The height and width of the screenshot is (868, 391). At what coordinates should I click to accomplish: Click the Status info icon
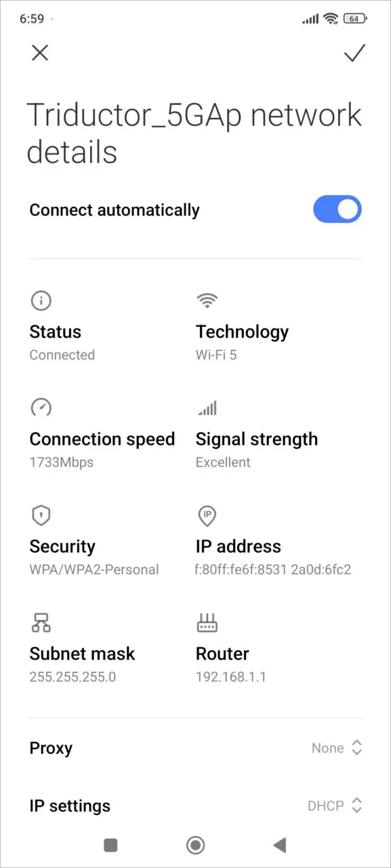41,300
